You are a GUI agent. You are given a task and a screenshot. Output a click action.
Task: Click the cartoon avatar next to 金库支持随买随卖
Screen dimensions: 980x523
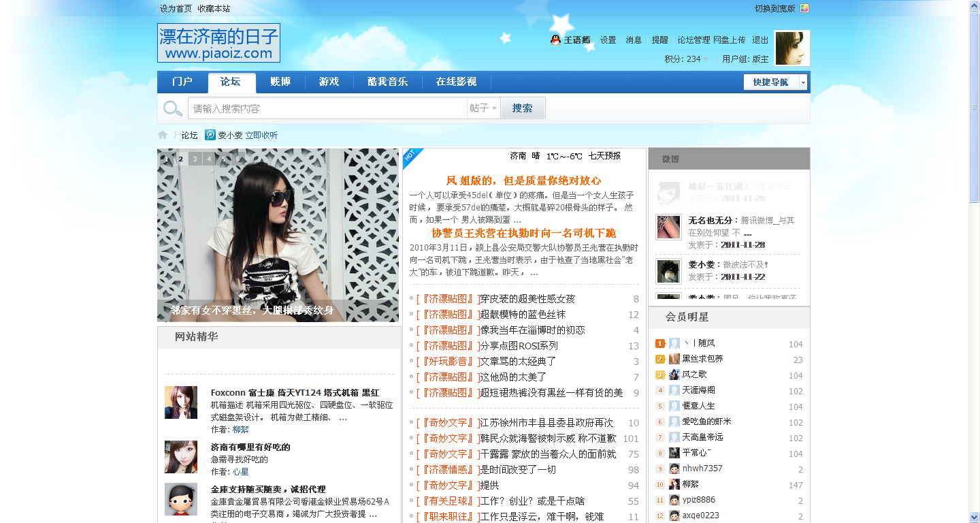(x=181, y=499)
